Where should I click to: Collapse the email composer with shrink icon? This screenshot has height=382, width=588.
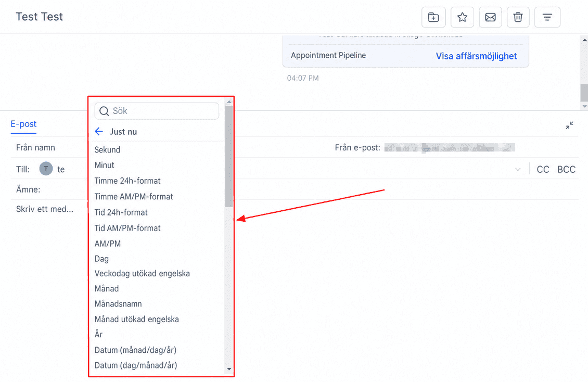coord(569,125)
